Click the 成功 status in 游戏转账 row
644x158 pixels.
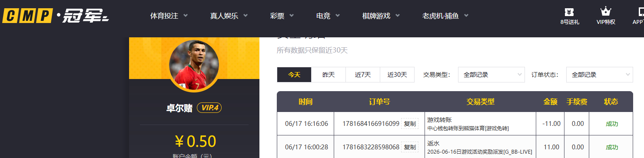(612, 124)
